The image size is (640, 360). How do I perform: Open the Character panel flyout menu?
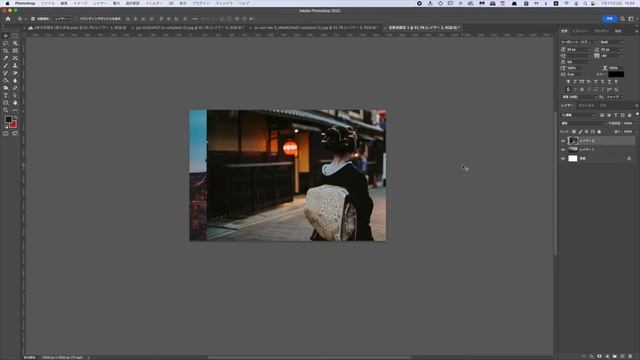(636, 31)
